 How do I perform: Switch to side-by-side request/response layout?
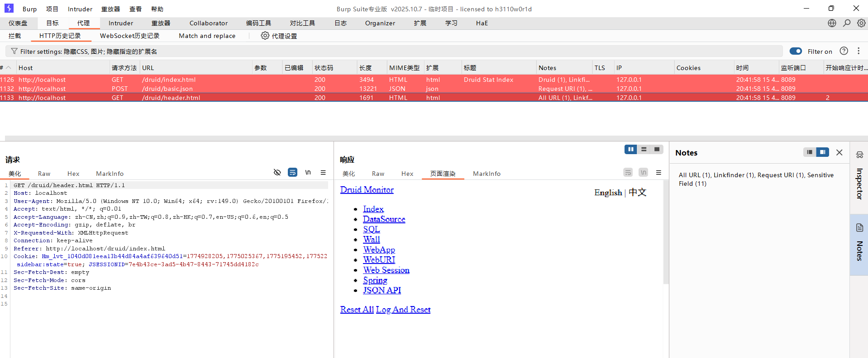tap(631, 149)
